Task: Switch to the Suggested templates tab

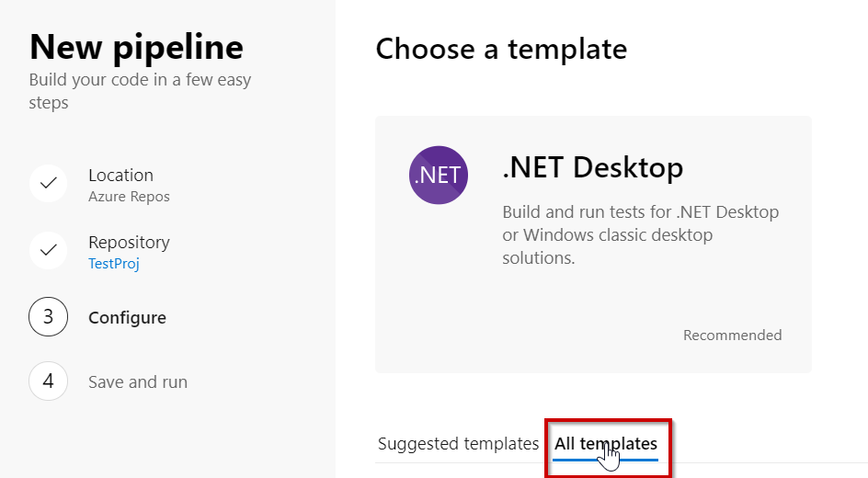Action: click(458, 444)
